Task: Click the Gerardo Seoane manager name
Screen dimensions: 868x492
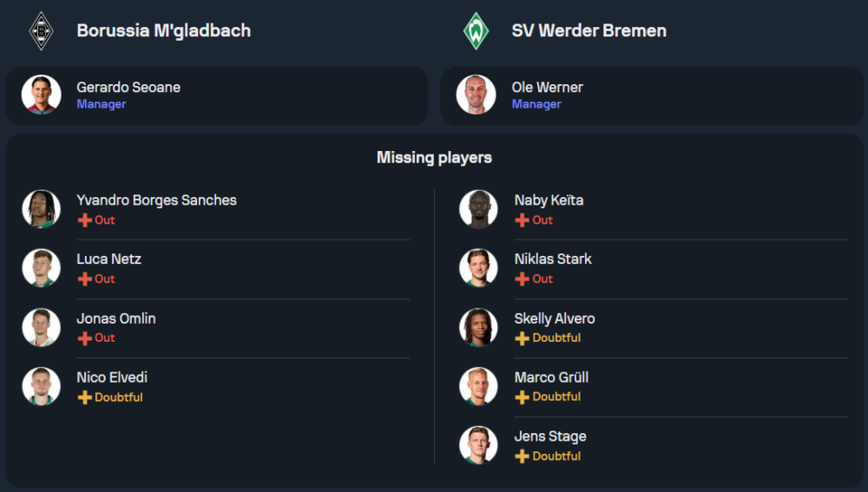Action: [128, 88]
